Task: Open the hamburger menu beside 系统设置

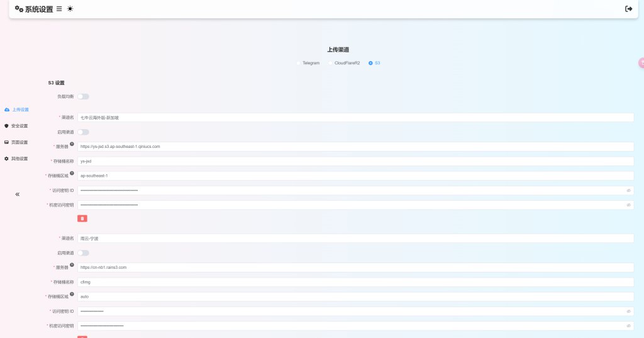Action: coord(59,9)
